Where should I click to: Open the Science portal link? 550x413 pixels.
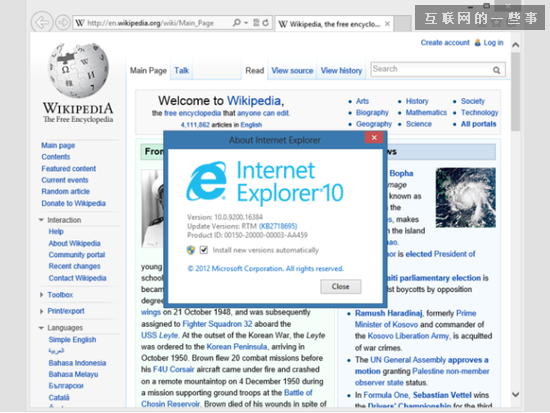point(419,124)
